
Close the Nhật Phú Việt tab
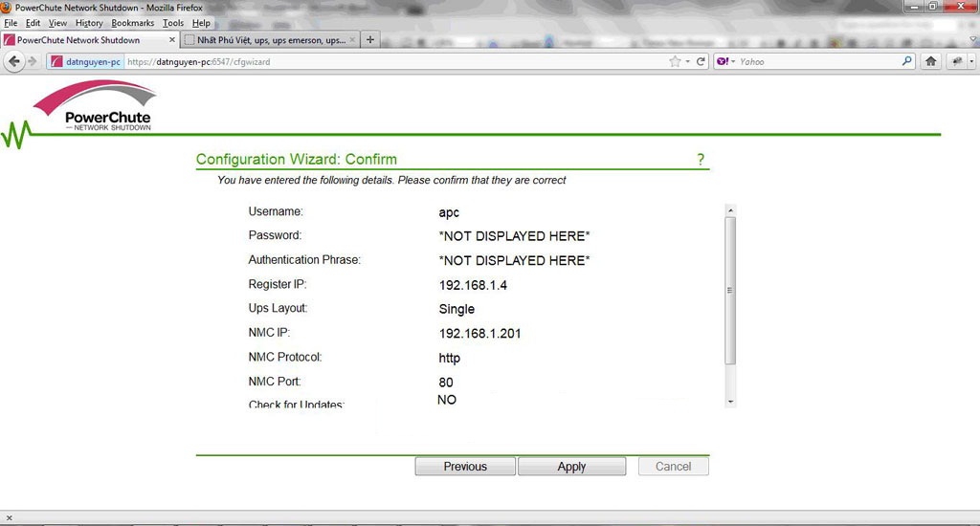pyautogui.click(x=352, y=39)
